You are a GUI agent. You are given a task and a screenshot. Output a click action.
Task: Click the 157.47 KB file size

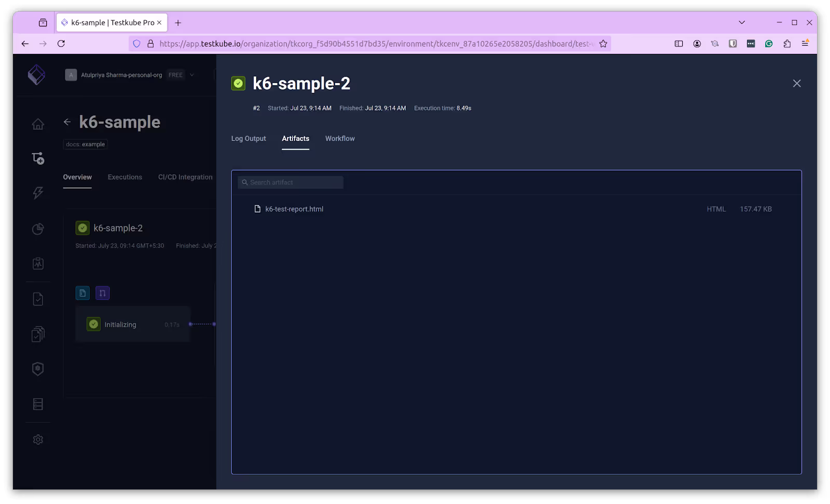(x=756, y=209)
